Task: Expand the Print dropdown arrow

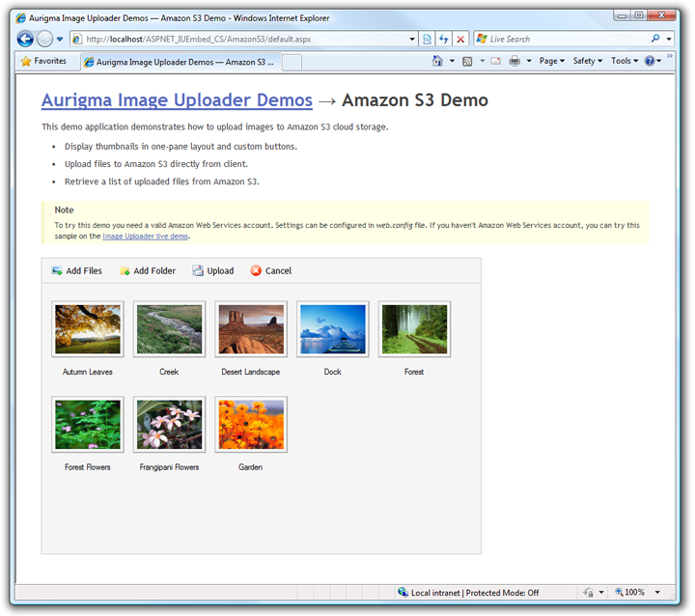Action: [529, 61]
